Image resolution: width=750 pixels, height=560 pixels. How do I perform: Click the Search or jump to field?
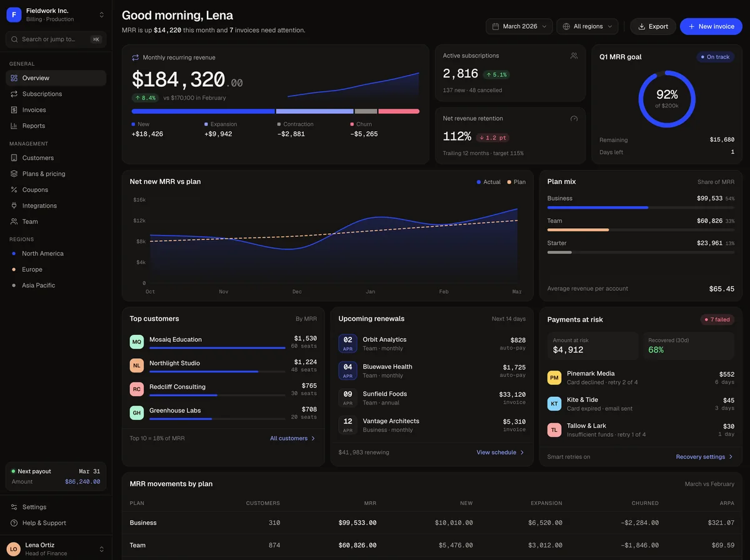click(x=56, y=39)
